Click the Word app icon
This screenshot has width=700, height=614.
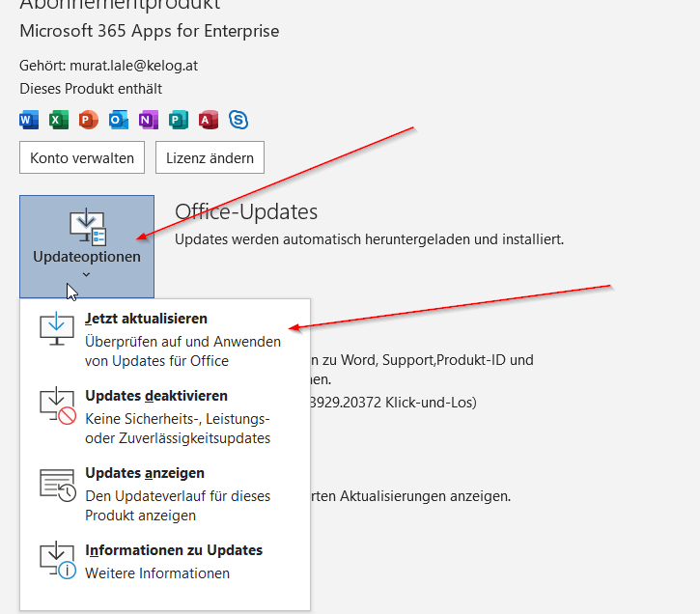29,120
